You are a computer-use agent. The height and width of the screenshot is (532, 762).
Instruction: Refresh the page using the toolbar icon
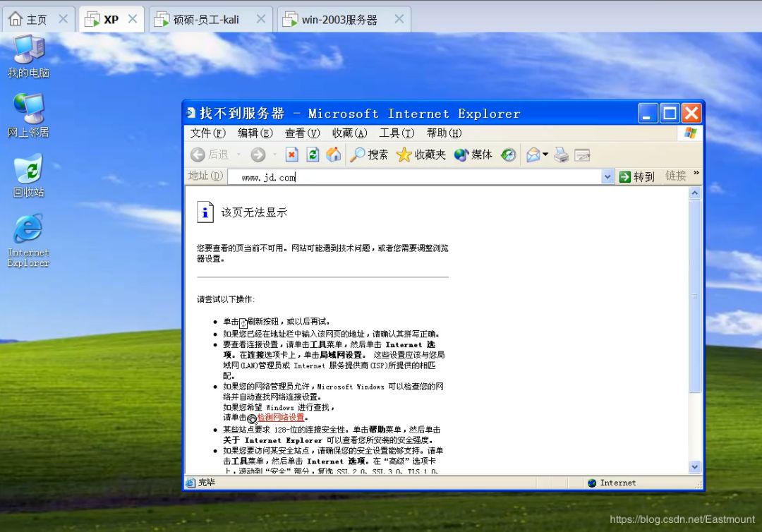click(x=313, y=155)
